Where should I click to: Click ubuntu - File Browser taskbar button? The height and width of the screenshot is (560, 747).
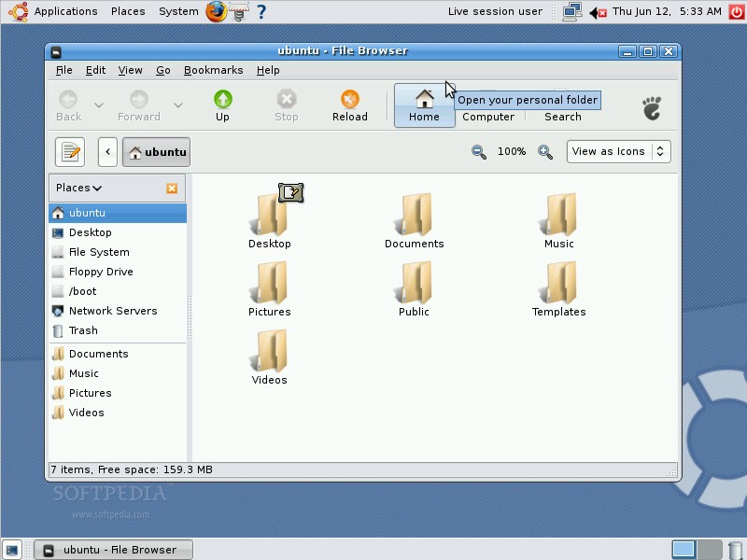coord(112,550)
